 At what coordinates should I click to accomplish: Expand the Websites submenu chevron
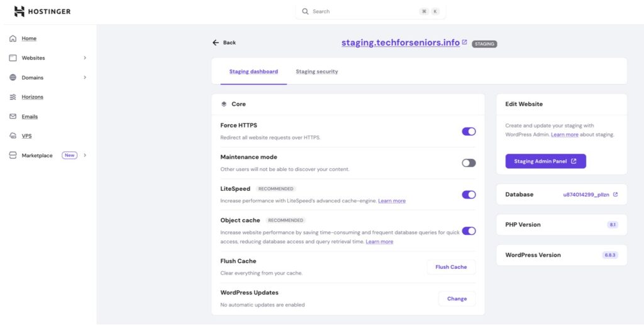(85, 58)
